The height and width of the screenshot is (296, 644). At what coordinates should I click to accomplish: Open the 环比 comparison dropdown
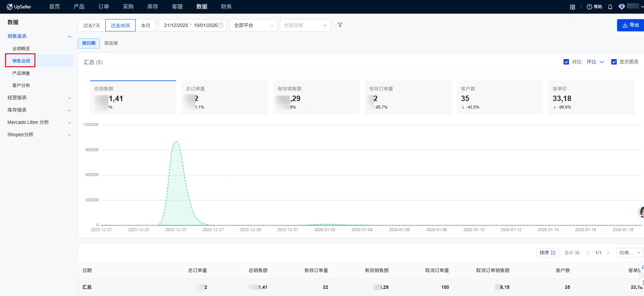pos(595,62)
